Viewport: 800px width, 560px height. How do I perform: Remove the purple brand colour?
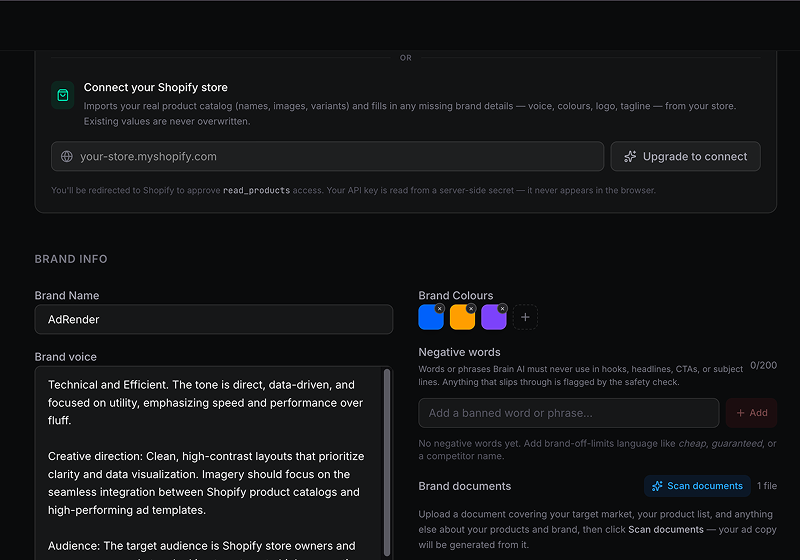503,309
